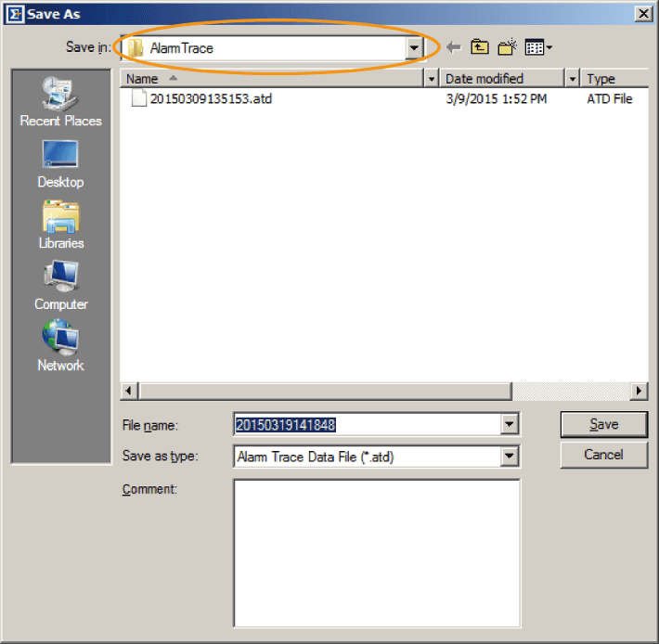Viewport: 659px width, 644px height.
Task: Create a new folder
Action: click(x=507, y=47)
